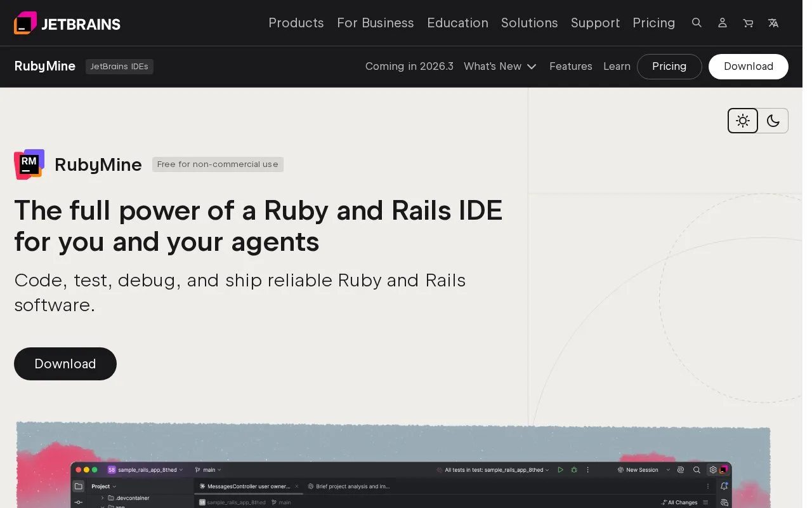
Task: Open All tests run configuration dropdown
Action: coord(493,470)
